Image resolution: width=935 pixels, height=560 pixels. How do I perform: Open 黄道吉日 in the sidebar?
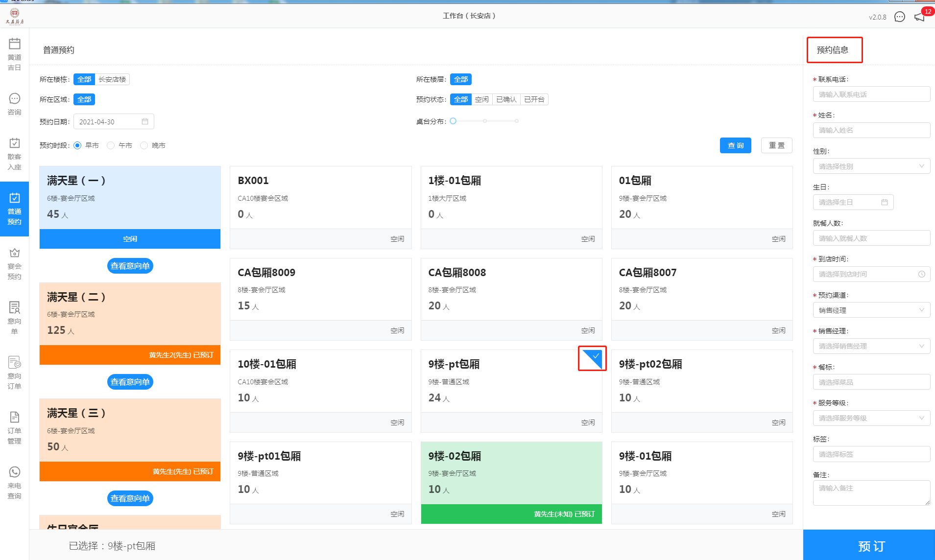click(15, 54)
